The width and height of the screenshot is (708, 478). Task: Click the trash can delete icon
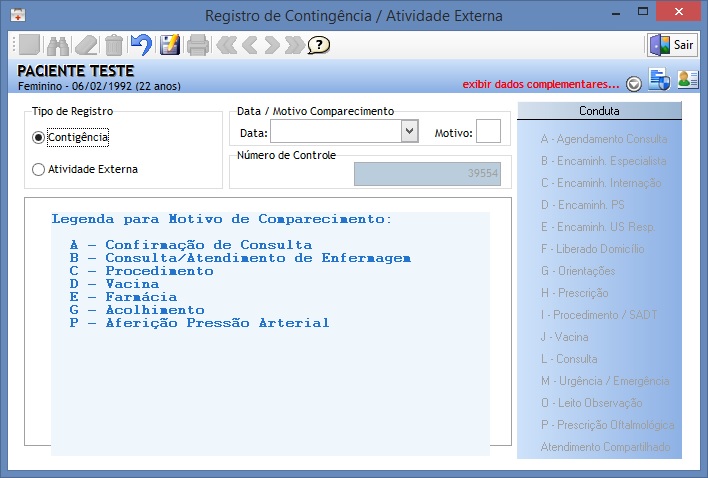[x=114, y=45]
